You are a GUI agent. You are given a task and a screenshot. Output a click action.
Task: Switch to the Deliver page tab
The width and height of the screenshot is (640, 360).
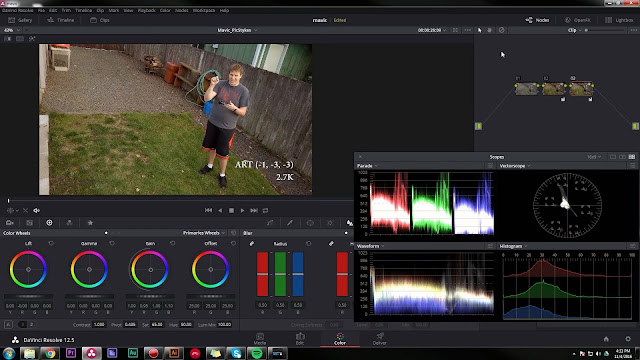coord(380,339)
